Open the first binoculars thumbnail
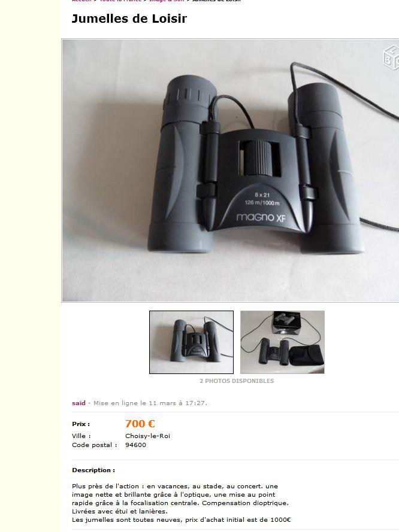This screenshot has height=532, width=399. pos(192,342)
